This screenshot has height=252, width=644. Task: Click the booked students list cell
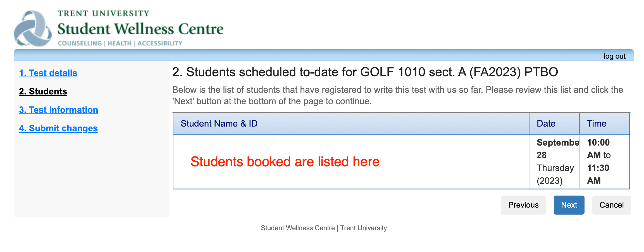coord(285,162)
